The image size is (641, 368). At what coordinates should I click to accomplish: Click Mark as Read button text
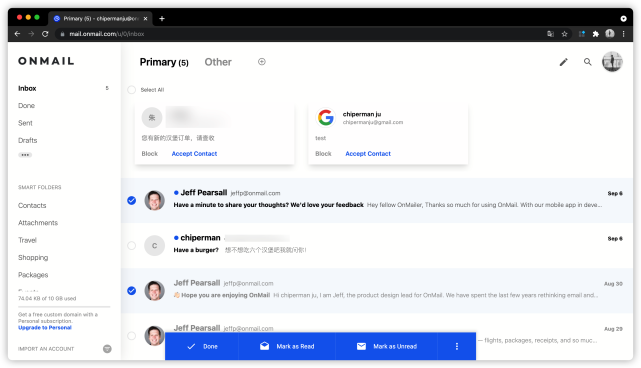295,346
